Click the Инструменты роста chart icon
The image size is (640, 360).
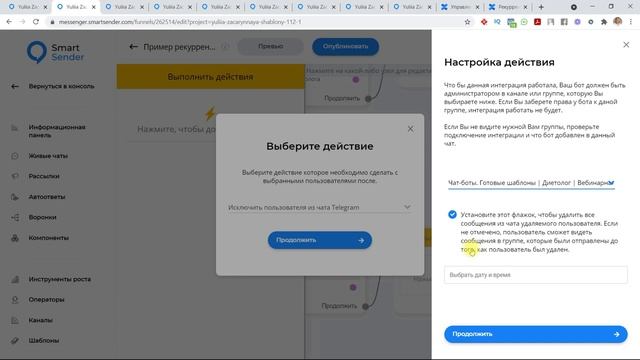(x=15, y=279)
